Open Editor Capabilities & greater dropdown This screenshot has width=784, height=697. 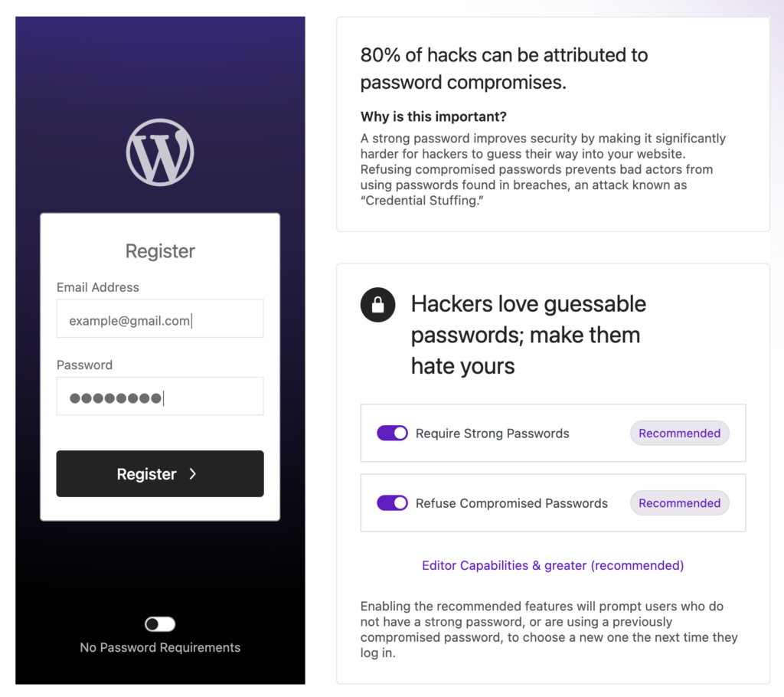tap(553, 565)
